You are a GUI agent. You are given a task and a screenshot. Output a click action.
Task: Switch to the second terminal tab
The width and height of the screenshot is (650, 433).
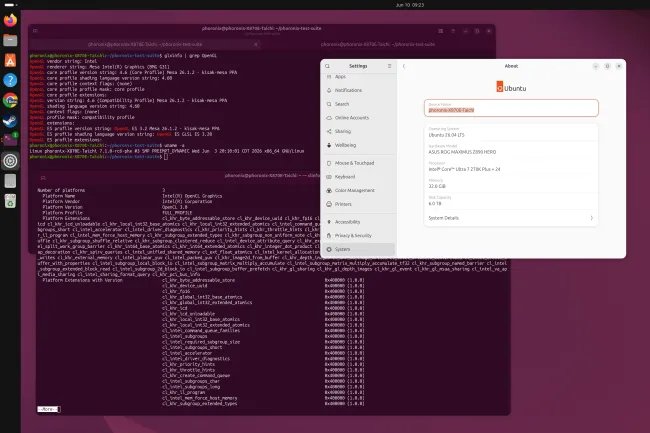pos(378,44)
